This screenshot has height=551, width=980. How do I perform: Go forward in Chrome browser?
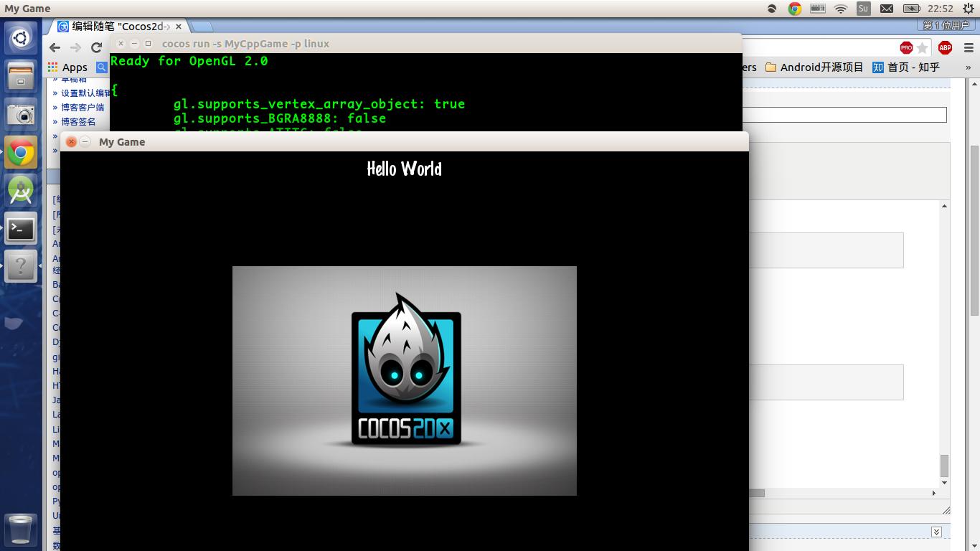pyautogui.click(x=75, y=47)
